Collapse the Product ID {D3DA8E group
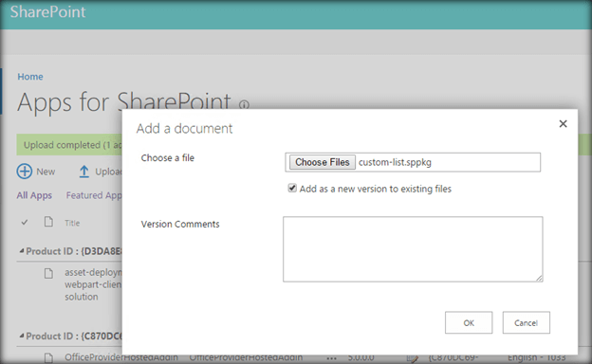 coord(22,251)
